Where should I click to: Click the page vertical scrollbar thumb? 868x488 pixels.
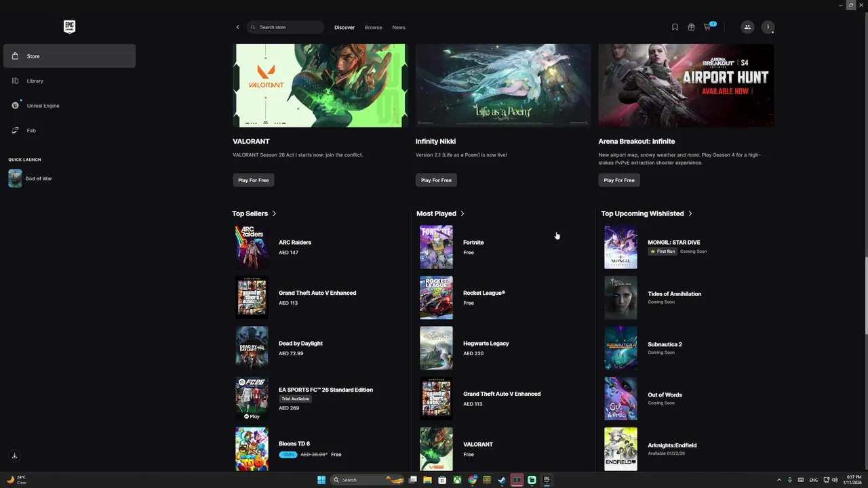coord(865,296)
